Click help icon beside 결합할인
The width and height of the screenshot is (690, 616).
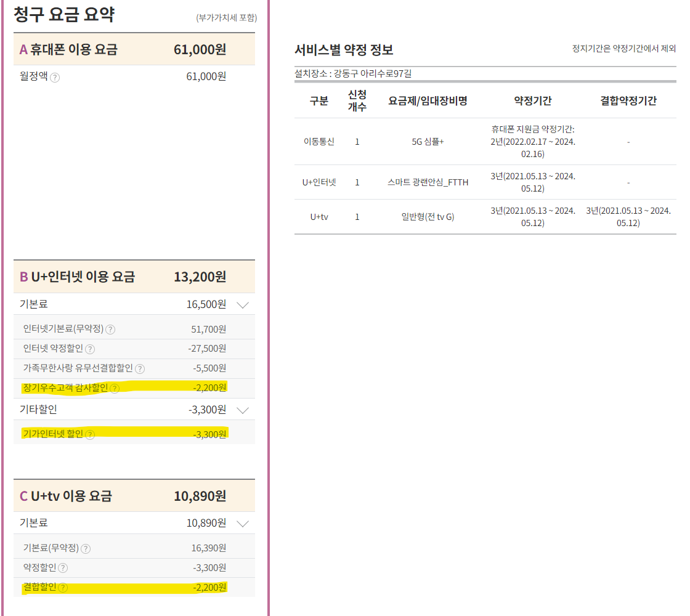[x=63, y=588]
